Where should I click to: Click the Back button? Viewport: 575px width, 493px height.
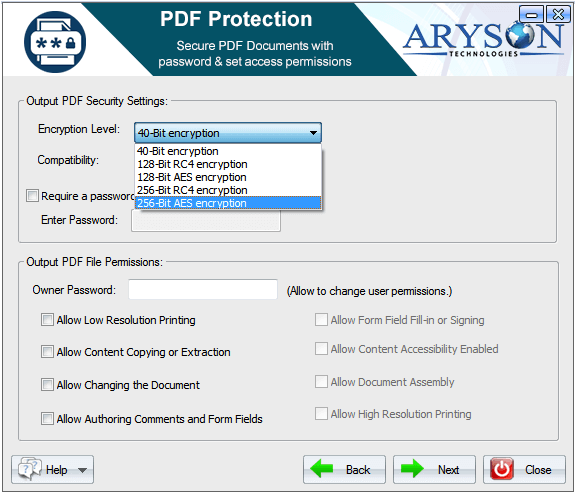click(344, 469)
